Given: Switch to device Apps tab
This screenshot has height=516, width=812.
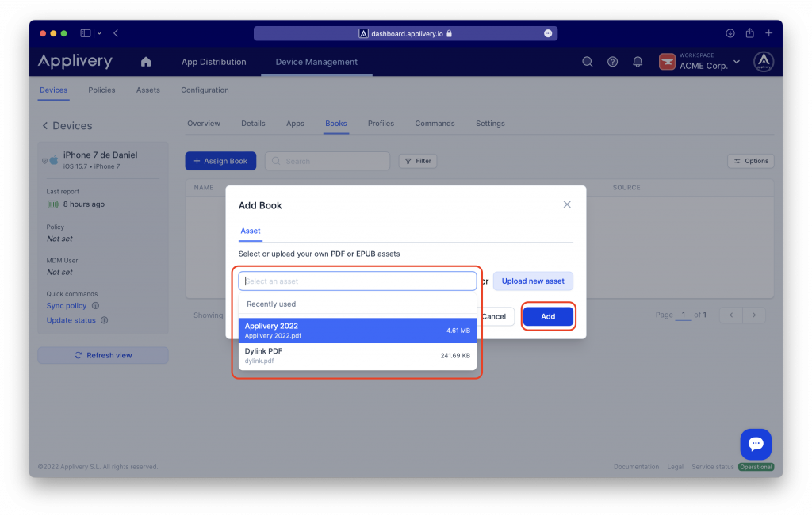Looking at the screenshot, I should [295, 123].
